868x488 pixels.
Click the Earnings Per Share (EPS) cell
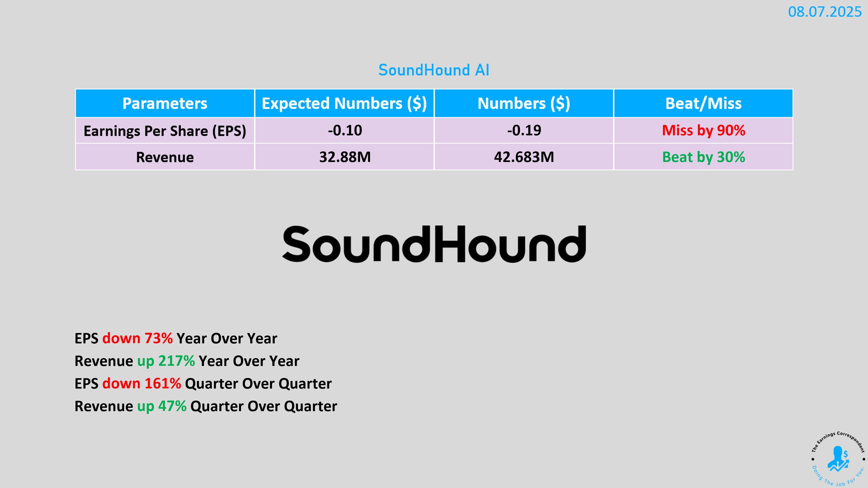click(x=165, y=131)
